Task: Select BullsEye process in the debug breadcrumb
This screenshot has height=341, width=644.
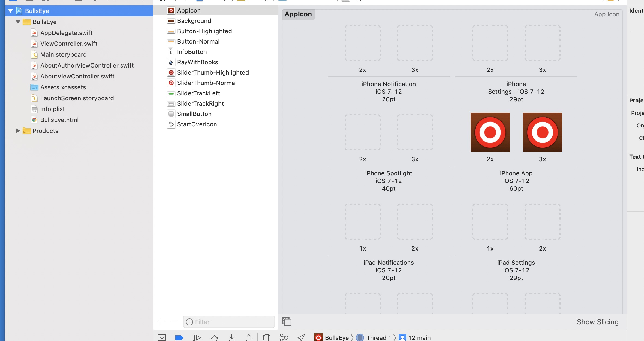Action: (x=332, y=337)
